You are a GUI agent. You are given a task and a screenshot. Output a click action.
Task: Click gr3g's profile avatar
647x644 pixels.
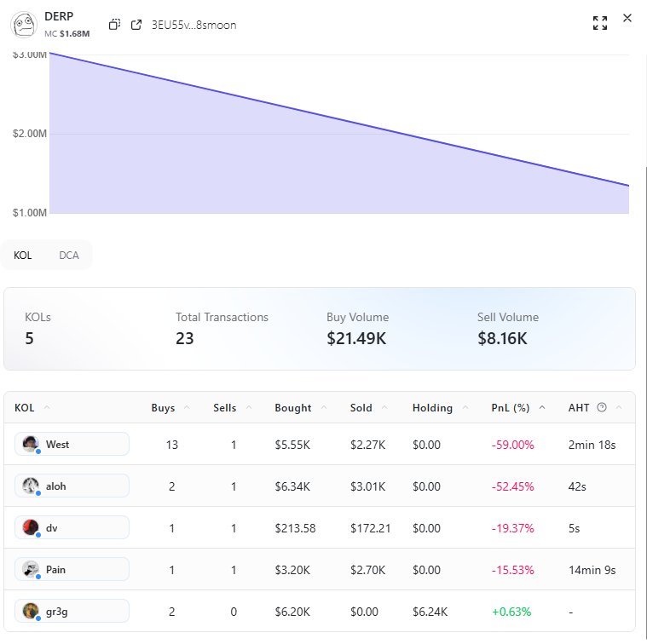(31, 611)
